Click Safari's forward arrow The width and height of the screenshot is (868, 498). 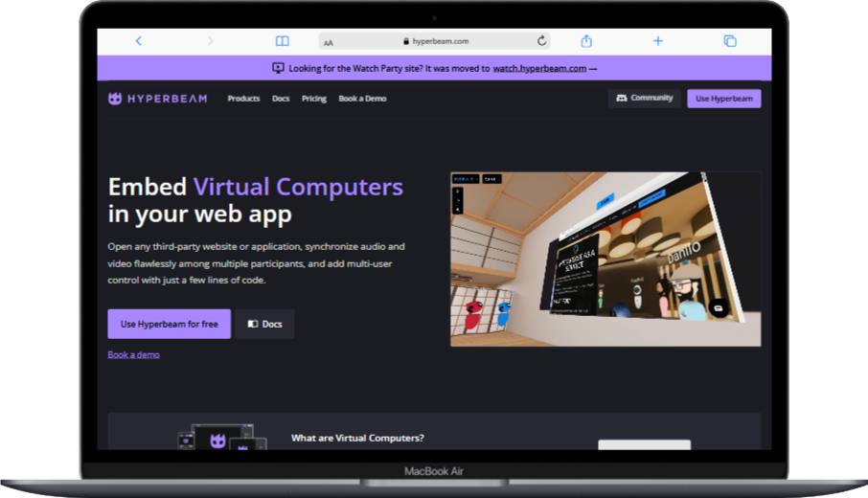tap(210, 41)
